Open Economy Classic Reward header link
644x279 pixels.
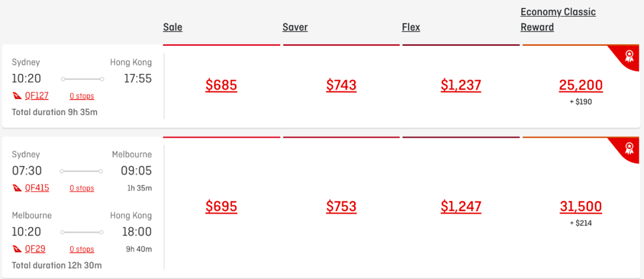pos(558,20)
